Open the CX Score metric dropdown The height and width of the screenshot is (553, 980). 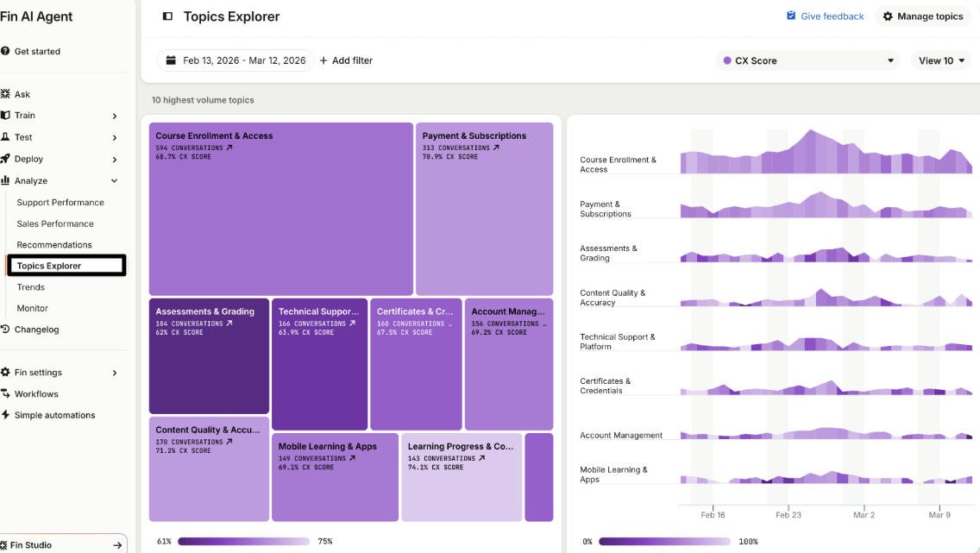807,60
